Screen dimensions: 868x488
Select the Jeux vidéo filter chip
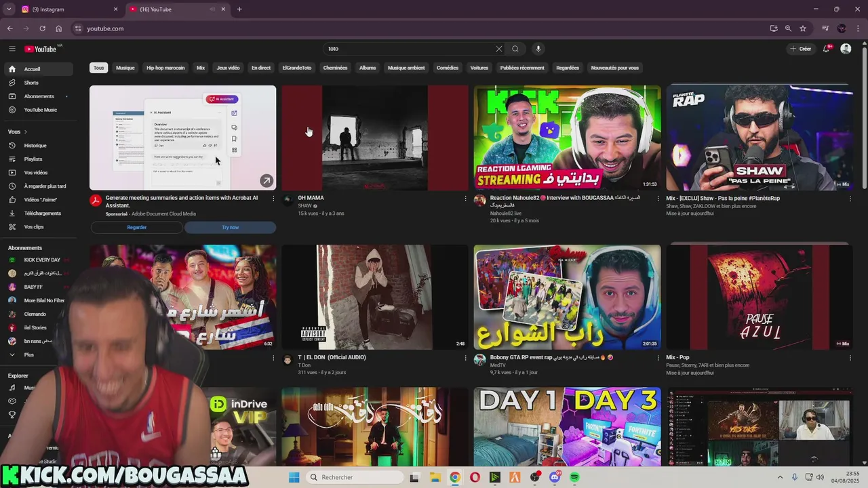[x=228, y=68]
